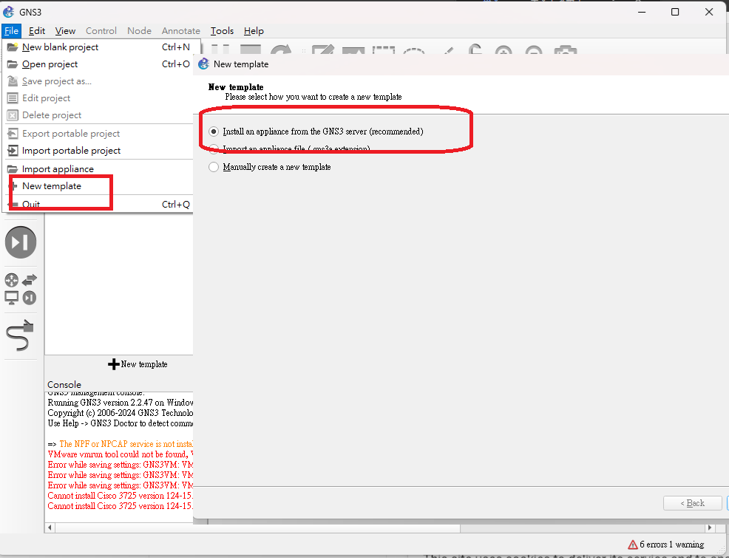Viewport: 729px width, 560px height.
Task: Choose Open project in File menu
Action: point(99,64)
